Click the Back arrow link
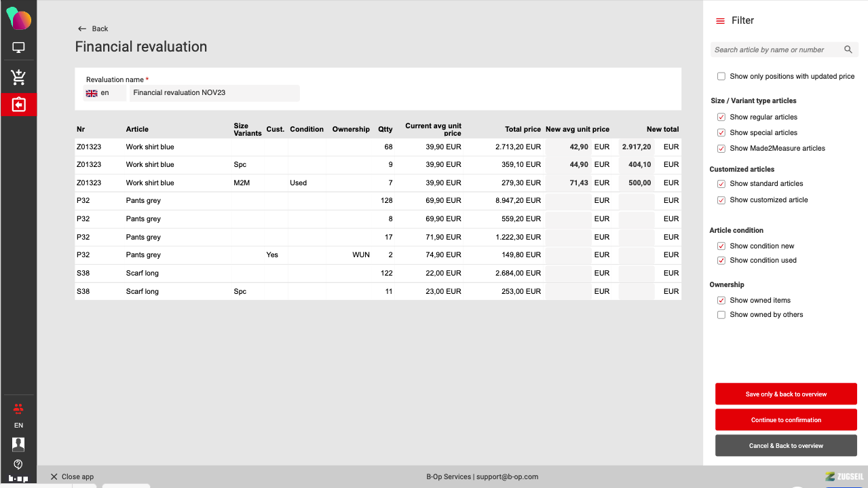 (93, 29)
